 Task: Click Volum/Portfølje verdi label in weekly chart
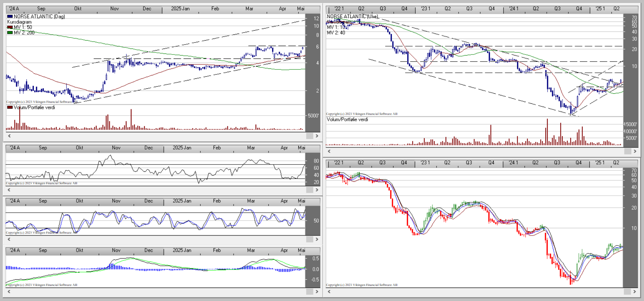[347, 120]
